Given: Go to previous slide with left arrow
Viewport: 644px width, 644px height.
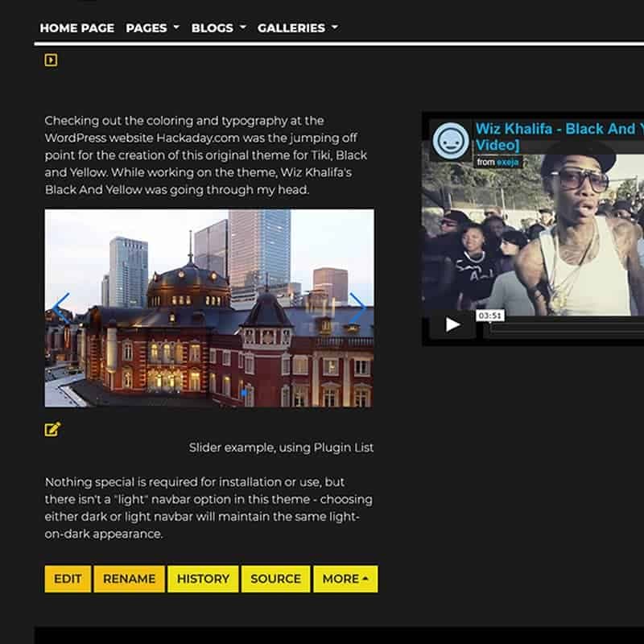Looking at the screenshot, I should point(61,308).
